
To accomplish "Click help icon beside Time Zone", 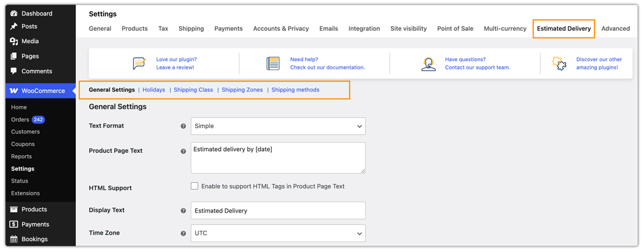I will pos(184,233).
